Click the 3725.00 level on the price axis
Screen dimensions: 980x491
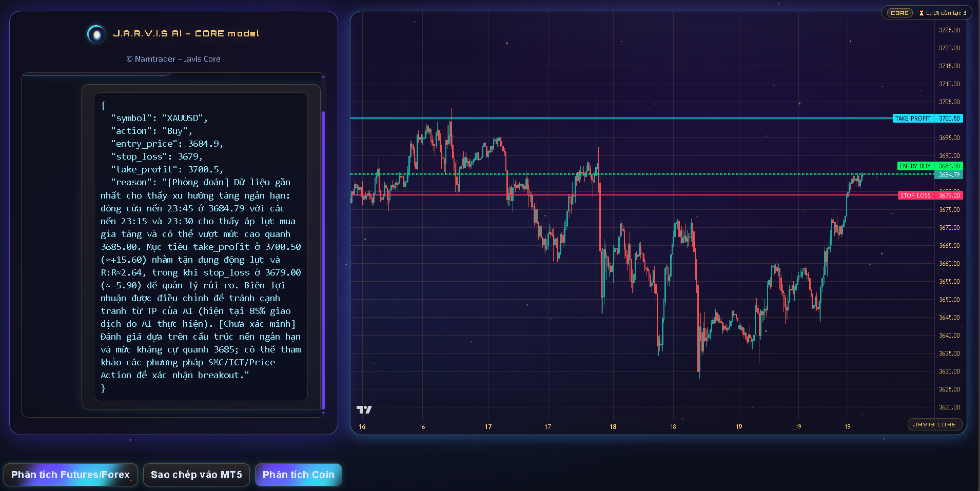(949, 30)
